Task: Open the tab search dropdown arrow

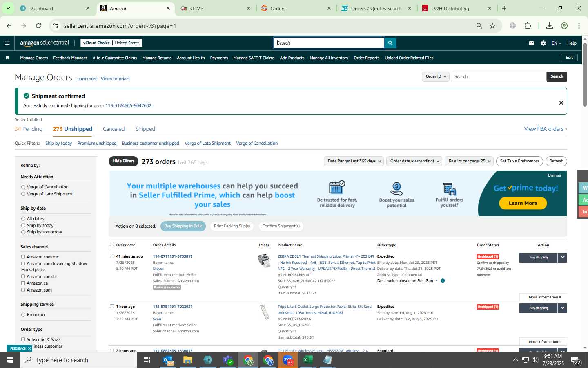Action: pyautogui.click(x=8, y=8)
